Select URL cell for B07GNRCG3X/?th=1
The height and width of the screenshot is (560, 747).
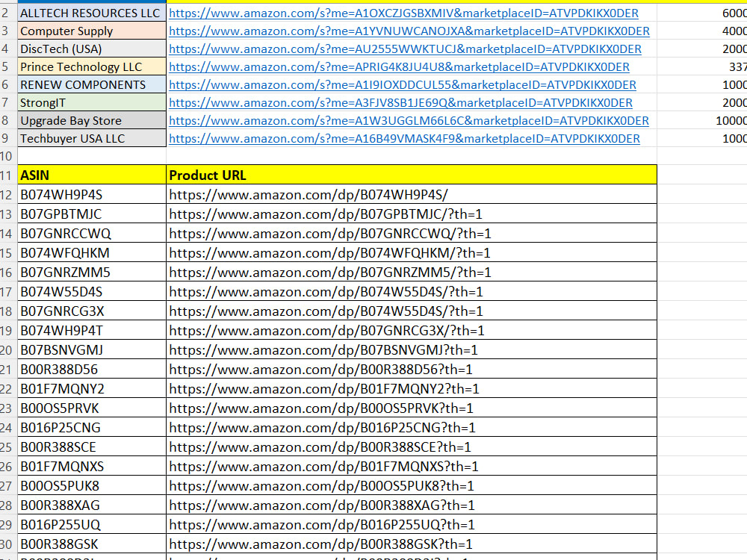[412, 331]
